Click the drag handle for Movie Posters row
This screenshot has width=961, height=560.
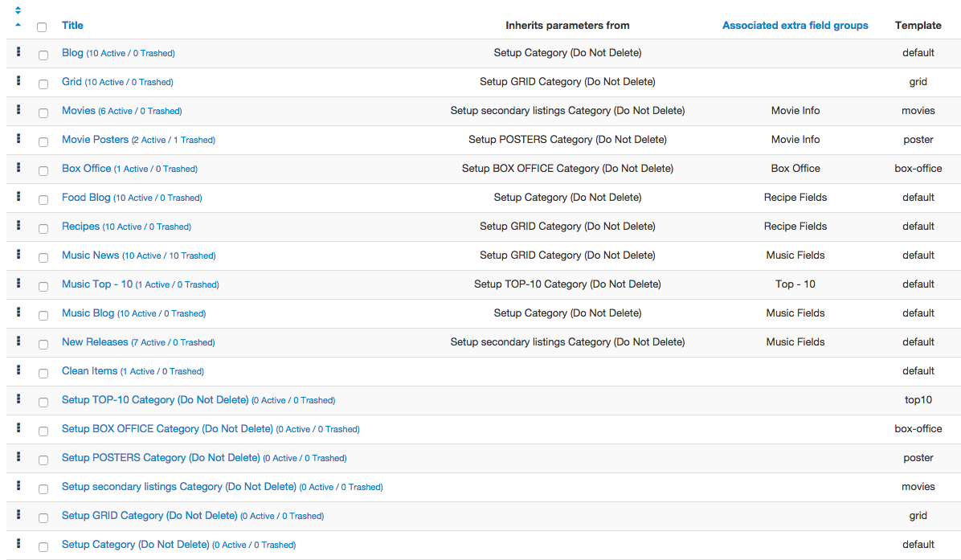click(x=18, y=138)
